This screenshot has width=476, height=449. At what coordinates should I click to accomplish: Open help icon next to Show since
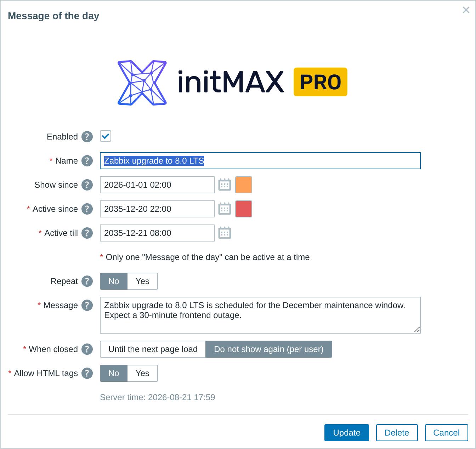tap(87, 185)
